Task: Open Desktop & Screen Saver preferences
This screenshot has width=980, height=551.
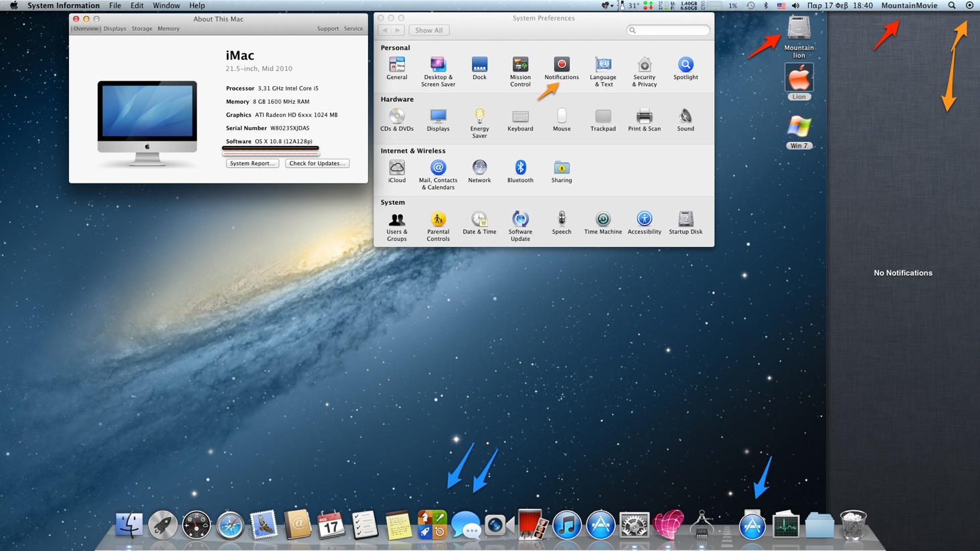Action: pyautogui.click(x=438, y=72)
